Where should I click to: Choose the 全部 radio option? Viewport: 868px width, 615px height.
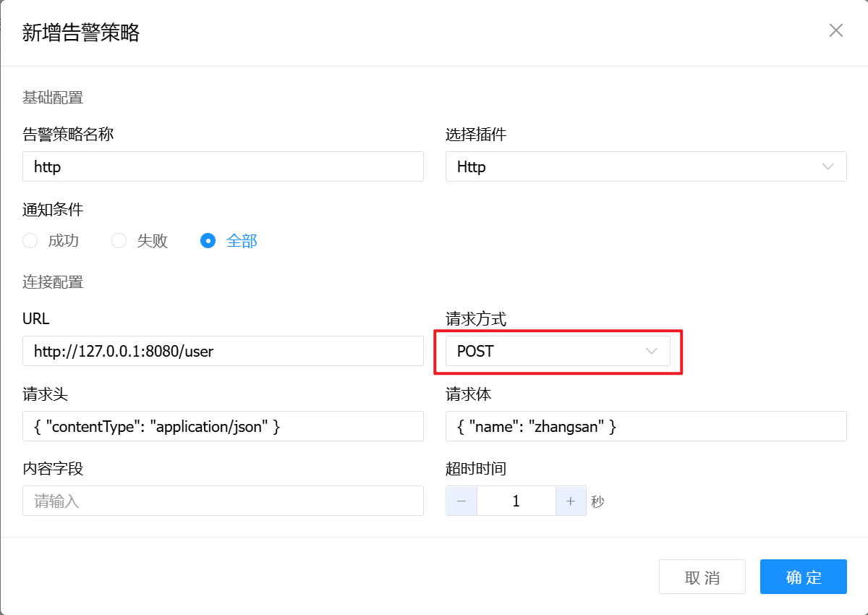(x=208, y=241)
